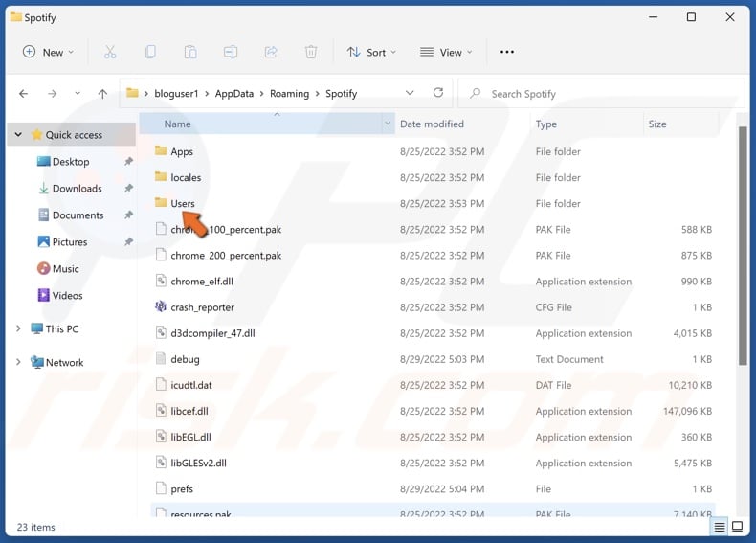Select d3dcompiler_47.dll file name
Viewport: 756px width, 543px height.
[x=212, y=333]
